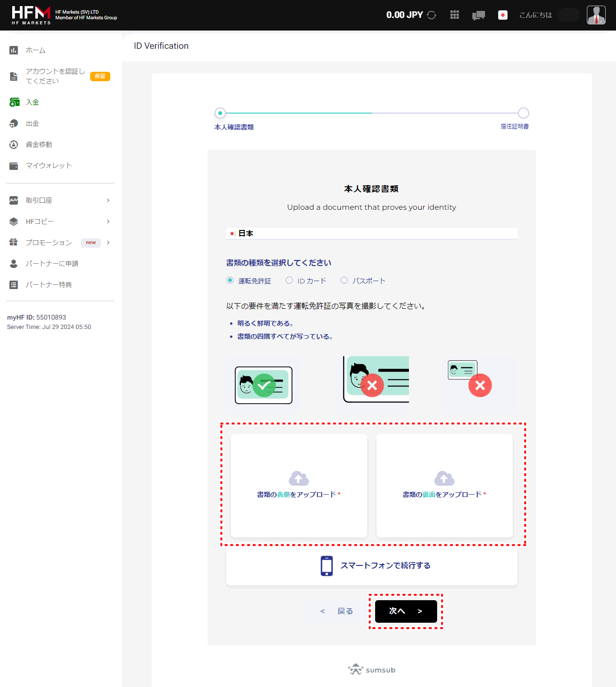The width and height of the screenshot is (616, 687).
Task: Click the orange 保留 status badge
Action: point(100,76)
